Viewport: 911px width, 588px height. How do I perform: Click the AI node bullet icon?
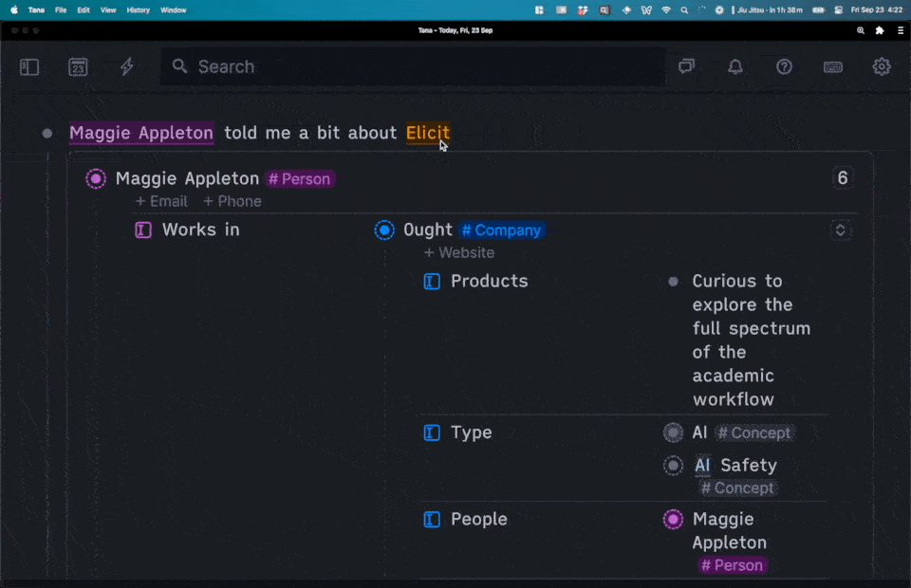click(x=674, y=433)
